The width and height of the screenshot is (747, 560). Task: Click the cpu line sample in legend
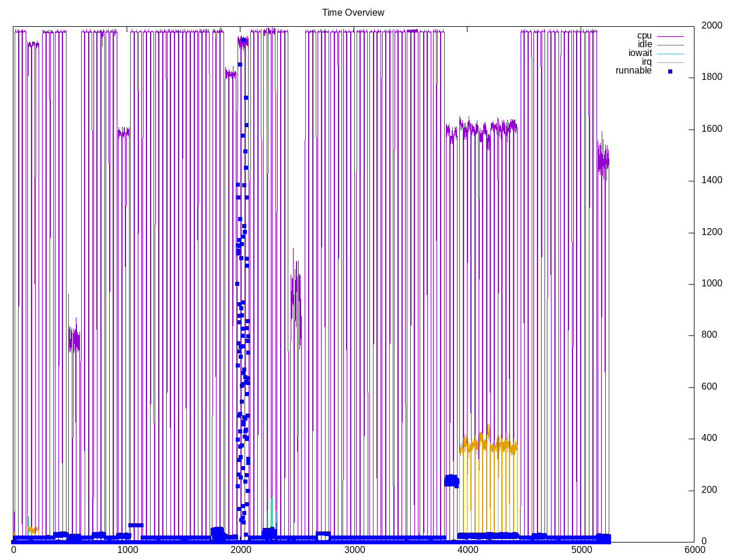(x=670, y=36)
